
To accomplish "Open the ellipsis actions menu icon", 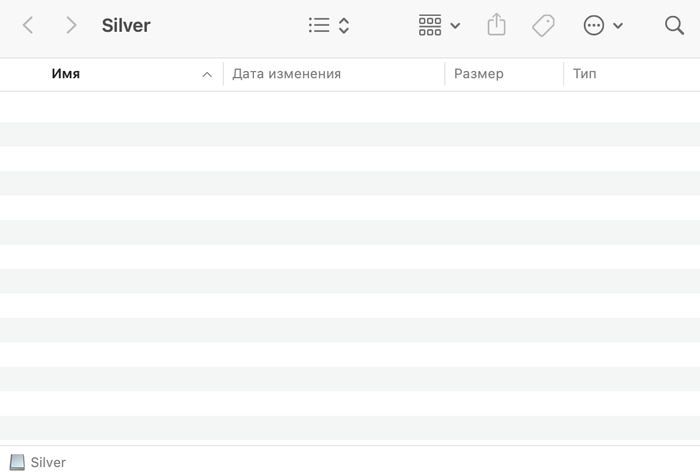I will (594, 26).
